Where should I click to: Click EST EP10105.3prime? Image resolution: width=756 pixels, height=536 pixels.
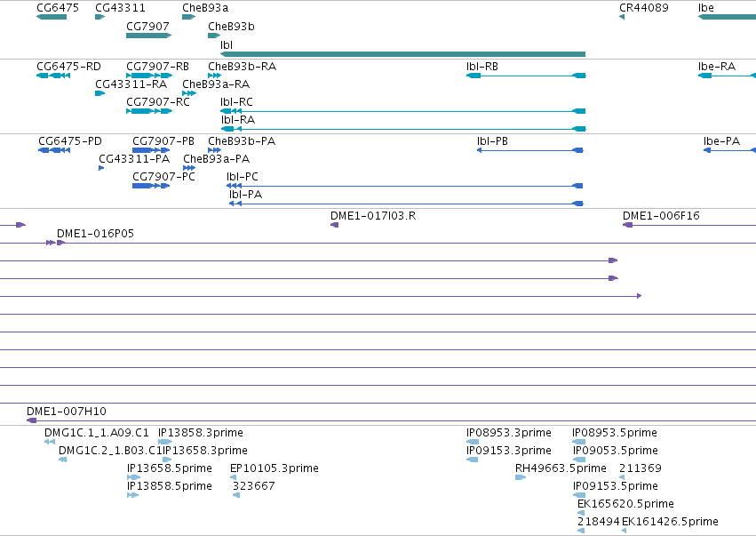tap(234, 477)
